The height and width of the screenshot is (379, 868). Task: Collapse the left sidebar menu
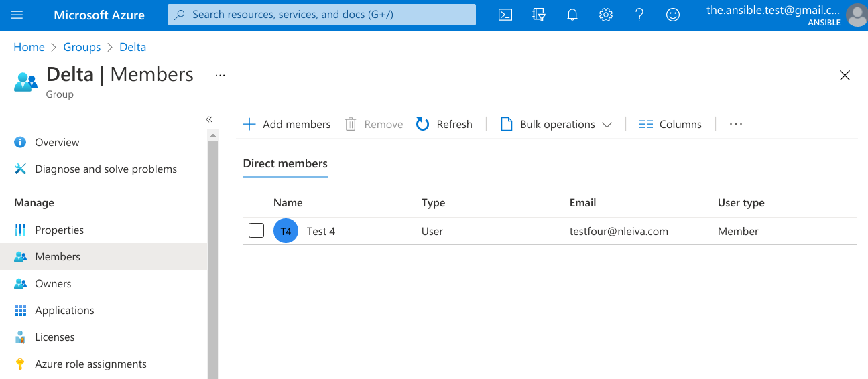coord(209,119)
